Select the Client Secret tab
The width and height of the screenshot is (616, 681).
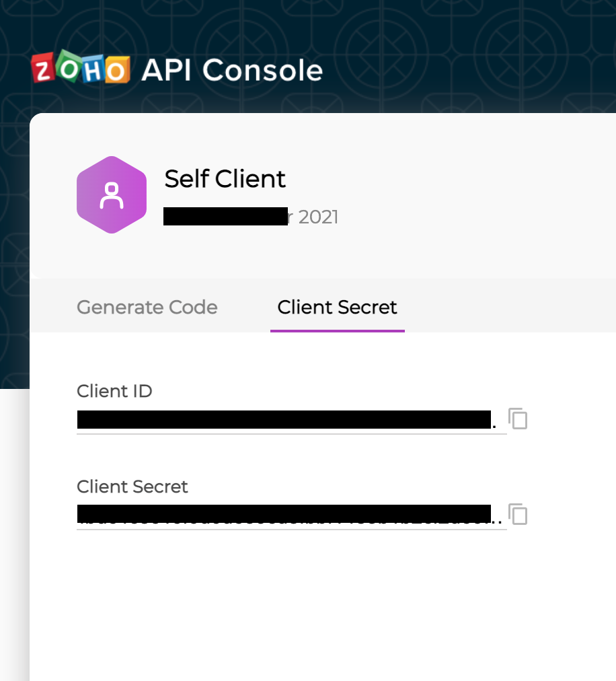338,307
